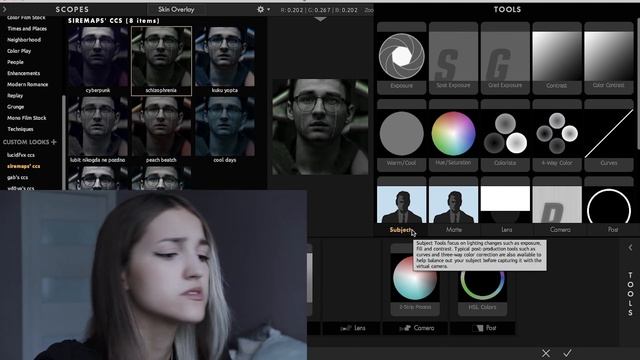
Task: Open settings with the gear icon
Action: coord(260,9)
